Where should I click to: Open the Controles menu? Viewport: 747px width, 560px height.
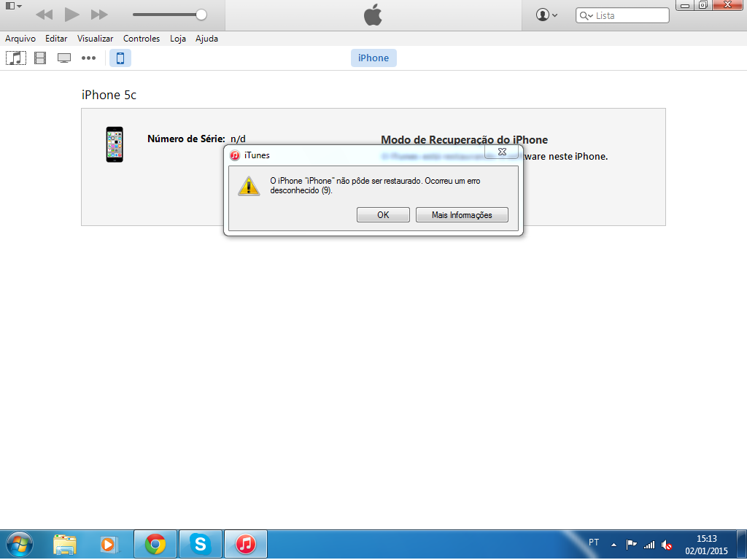point(142,39)
